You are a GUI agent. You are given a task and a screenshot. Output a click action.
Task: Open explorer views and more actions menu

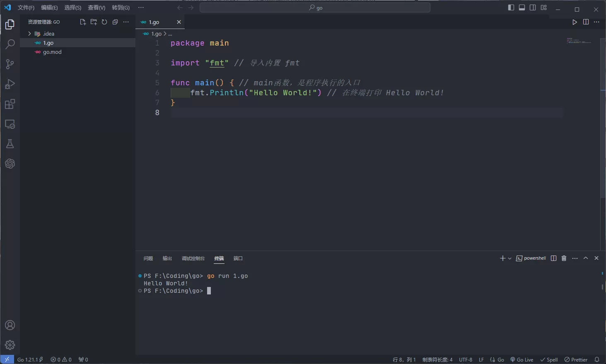[126, 22]
